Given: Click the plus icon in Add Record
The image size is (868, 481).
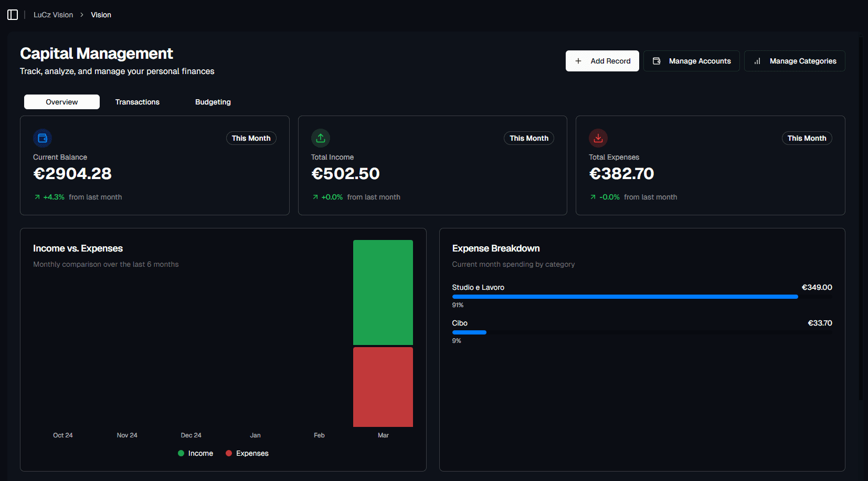Looking at the screenshot, I should pos(578,61).
